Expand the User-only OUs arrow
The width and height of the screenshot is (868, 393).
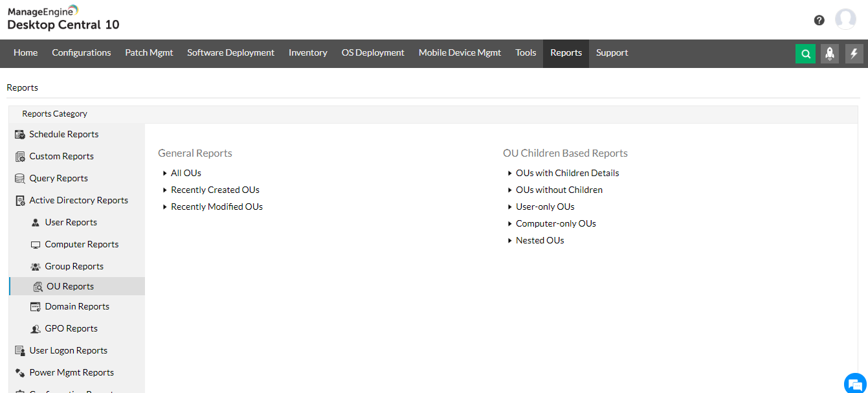510,207
